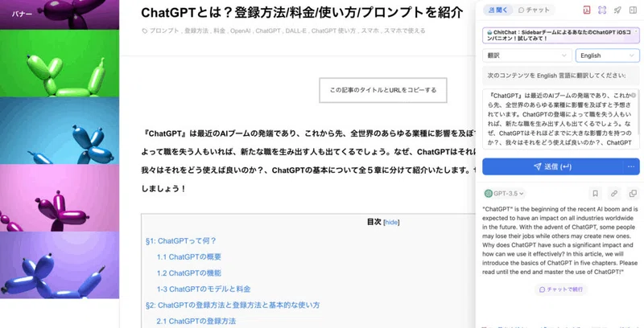
Task: Click the green balloon dog banner
Action: point(60,64)
